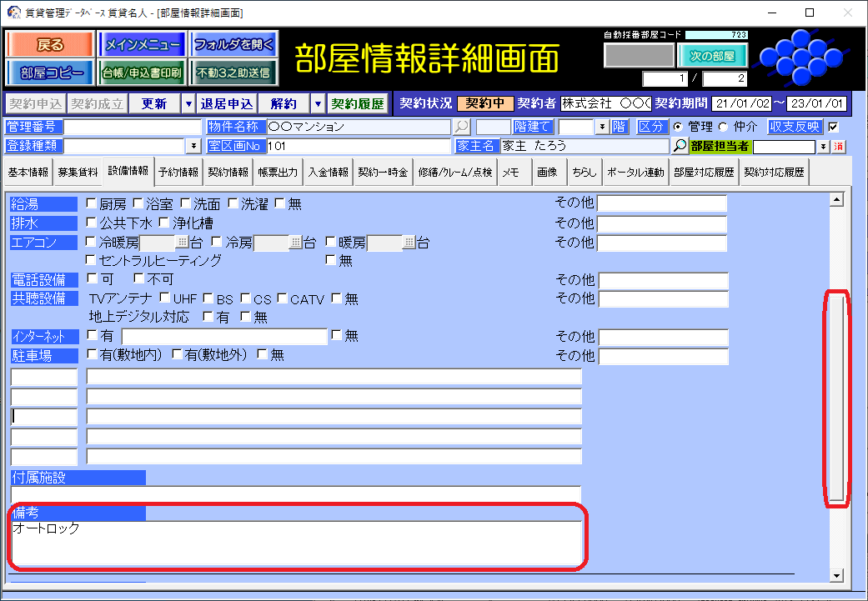Click the 戻る back button

coord(49,45)
